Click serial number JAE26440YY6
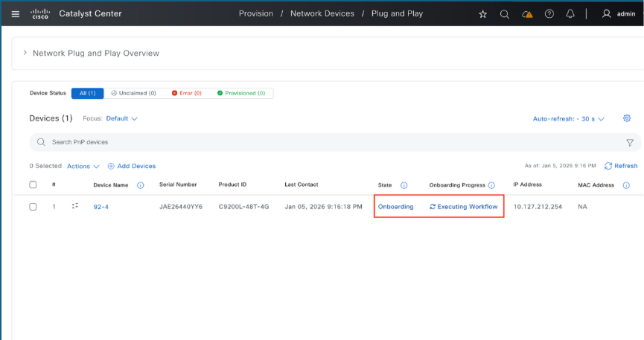 click(181, 207)
